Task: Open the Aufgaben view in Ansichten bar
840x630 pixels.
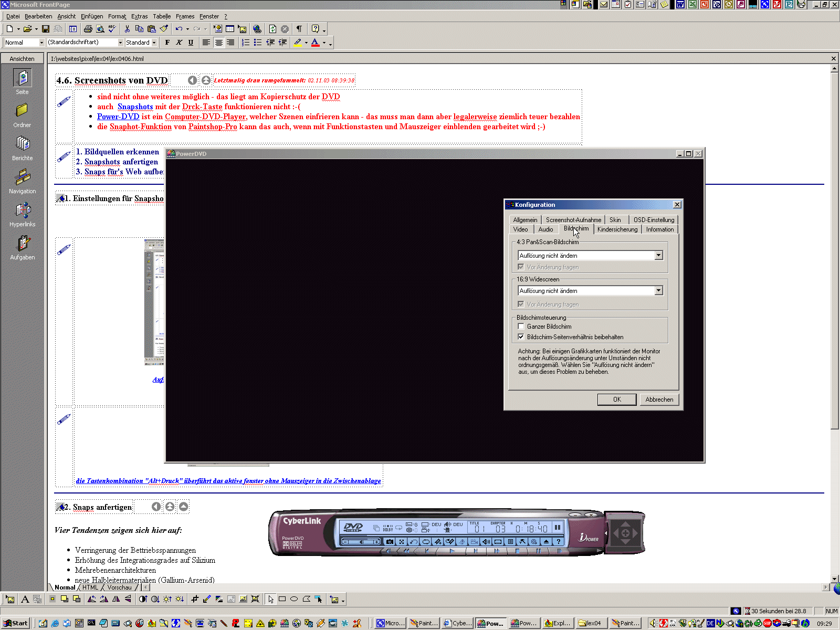Action: point(22,247)
